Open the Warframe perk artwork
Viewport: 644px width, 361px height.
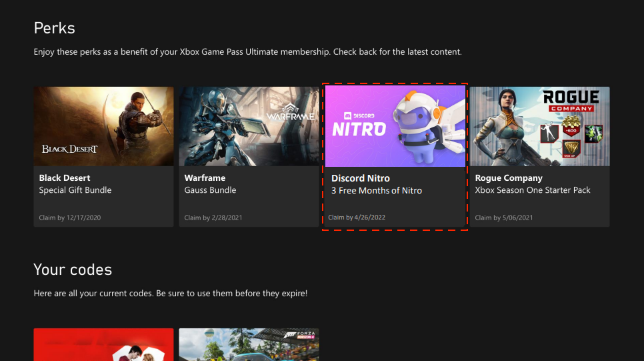coord(249,126)
